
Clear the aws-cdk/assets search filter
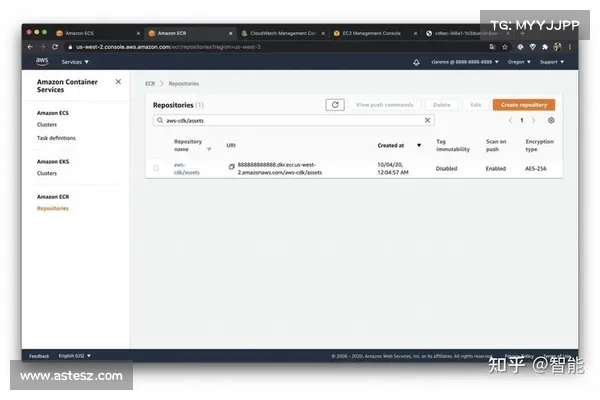click(427, 120)
